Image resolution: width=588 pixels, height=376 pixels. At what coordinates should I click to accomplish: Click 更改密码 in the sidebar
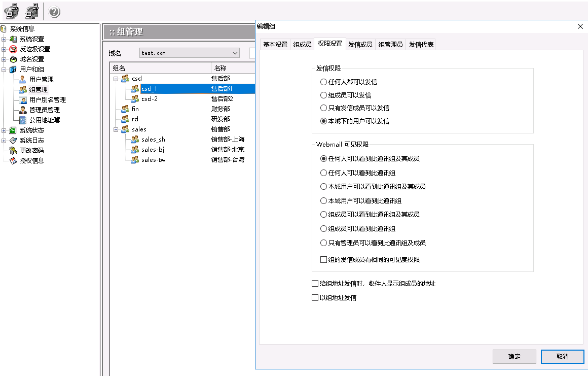[x=31, y=150]
